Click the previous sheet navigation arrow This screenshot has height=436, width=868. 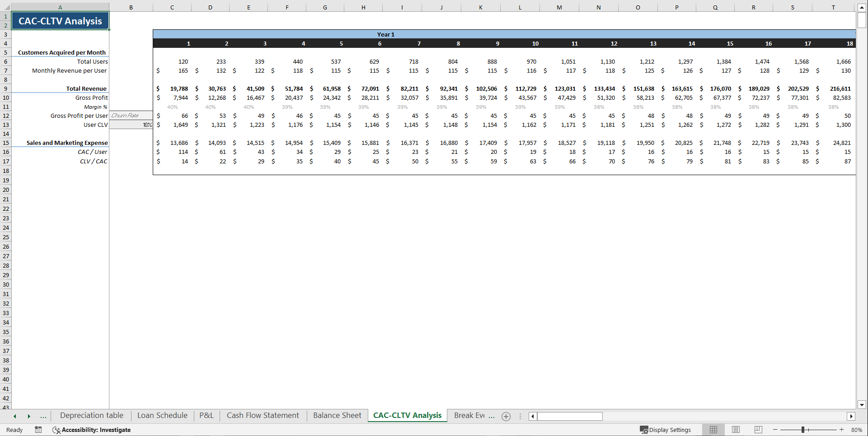coord(14,416)
